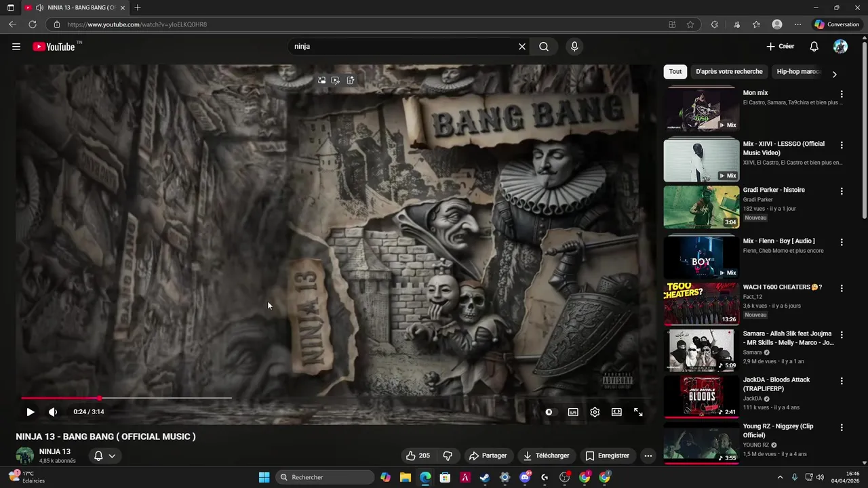Like the video
This screenshot has width=868, height=488.
pyautogui.click(x=418, y=455)
